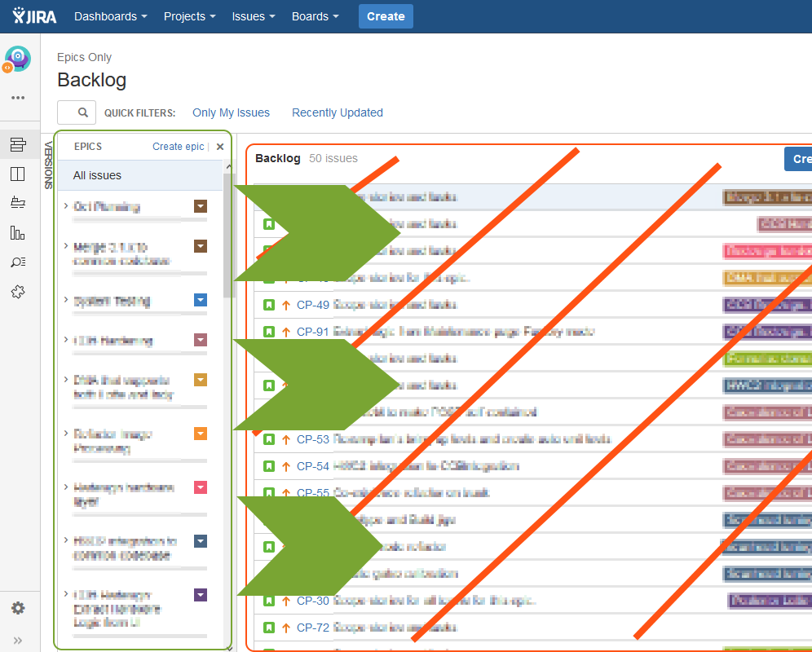This screenshot has height=652, width=812.
Task: Open the Issues search icon in sidebar
Action: pyautogui.click(x=18, y=262)
